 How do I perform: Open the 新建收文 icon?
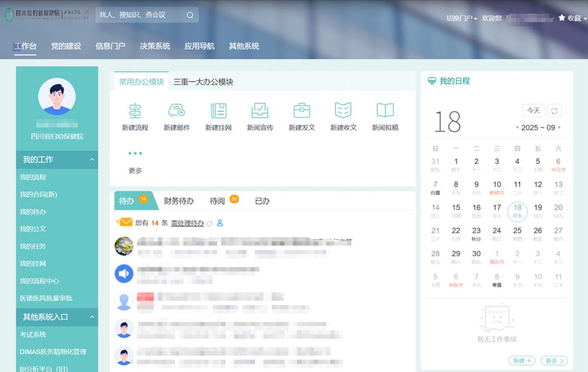(343, 111)
